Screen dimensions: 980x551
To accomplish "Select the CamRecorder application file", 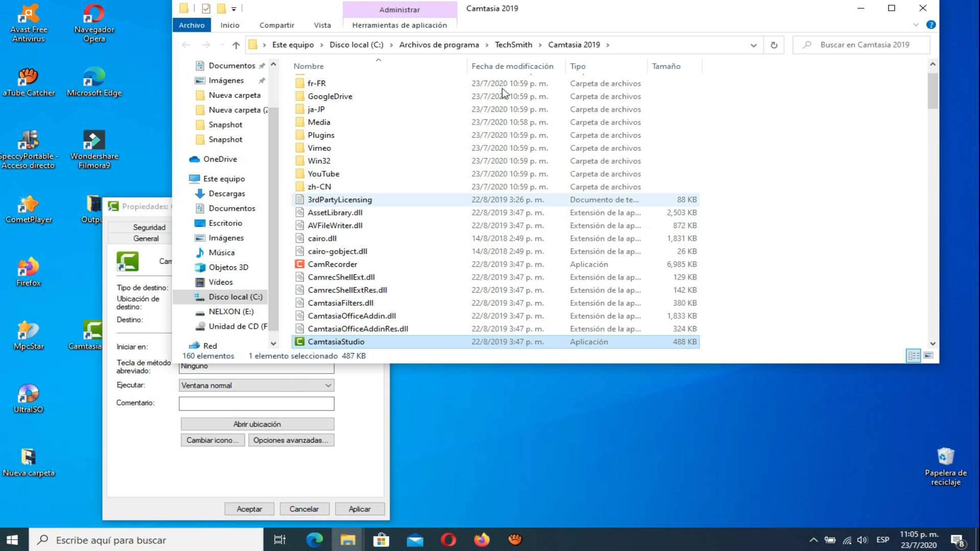I will coord(495,264).
